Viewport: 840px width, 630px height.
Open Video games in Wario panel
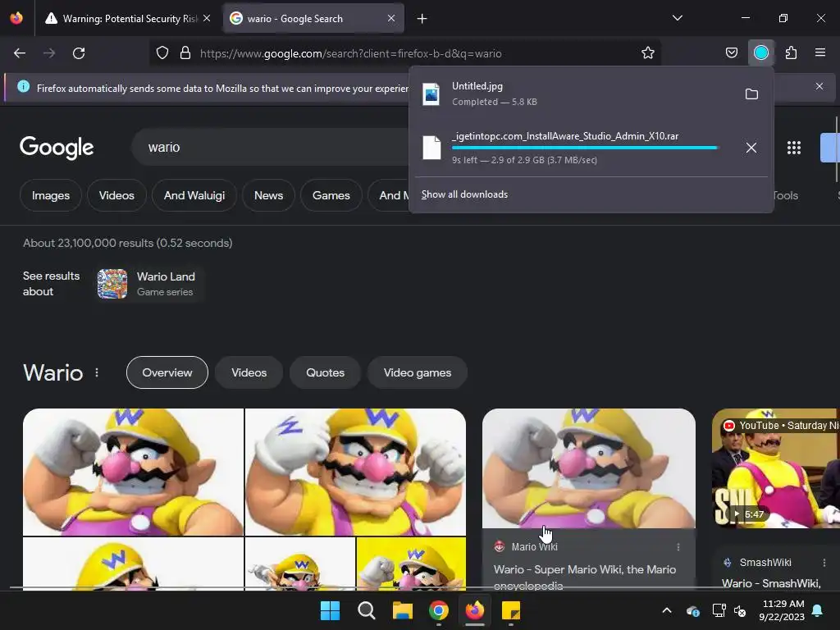coord(418,372)
